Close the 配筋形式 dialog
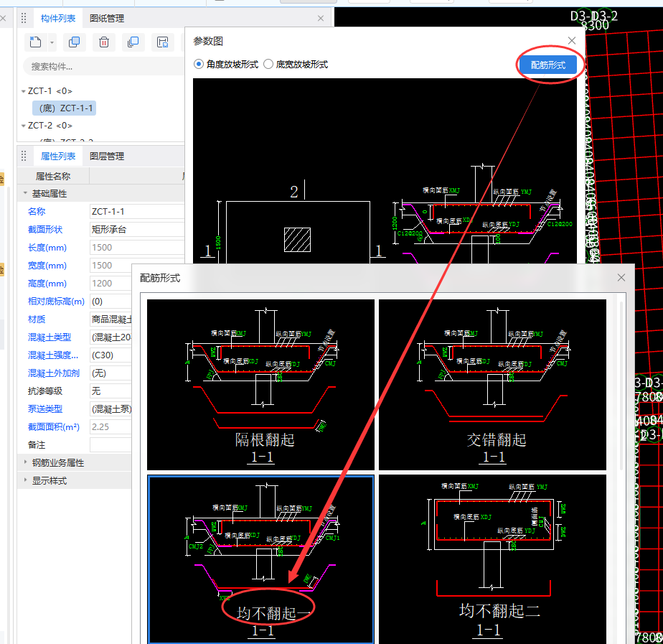 click(621, 278)
